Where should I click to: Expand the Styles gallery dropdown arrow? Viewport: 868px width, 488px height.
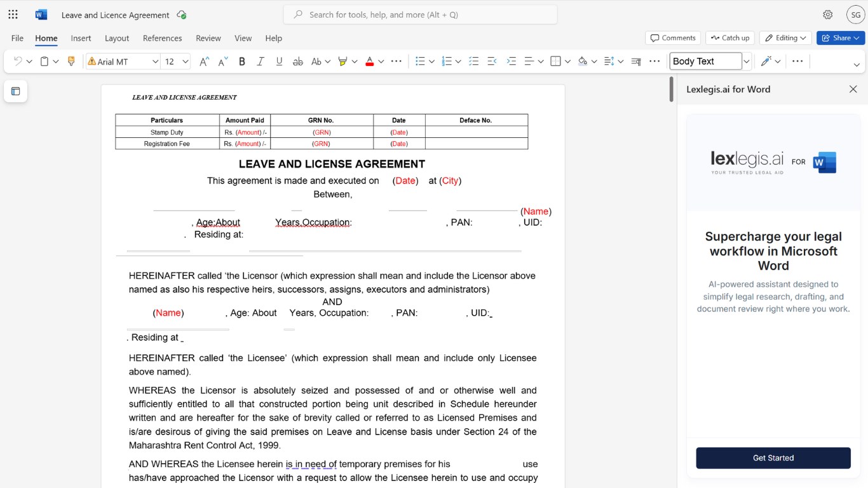point(747,62)
